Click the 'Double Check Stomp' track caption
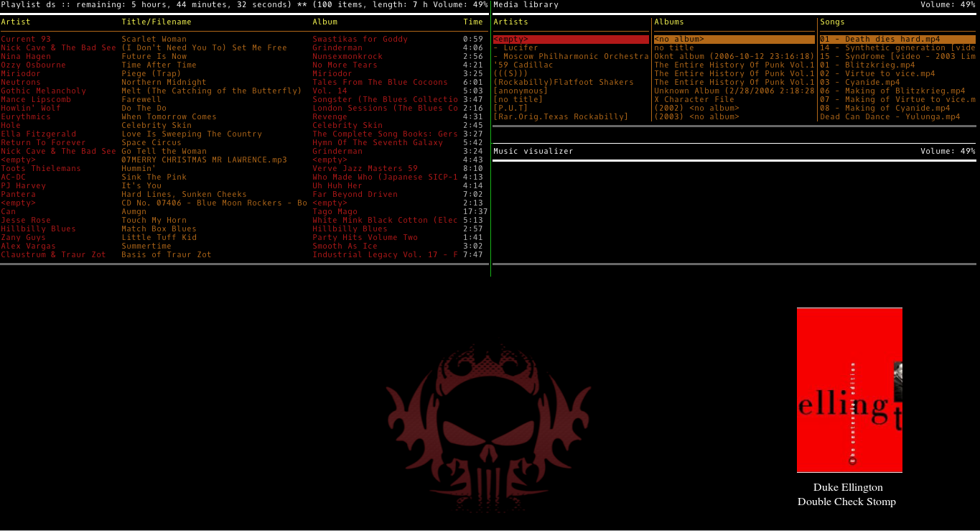 pos(847,502)
